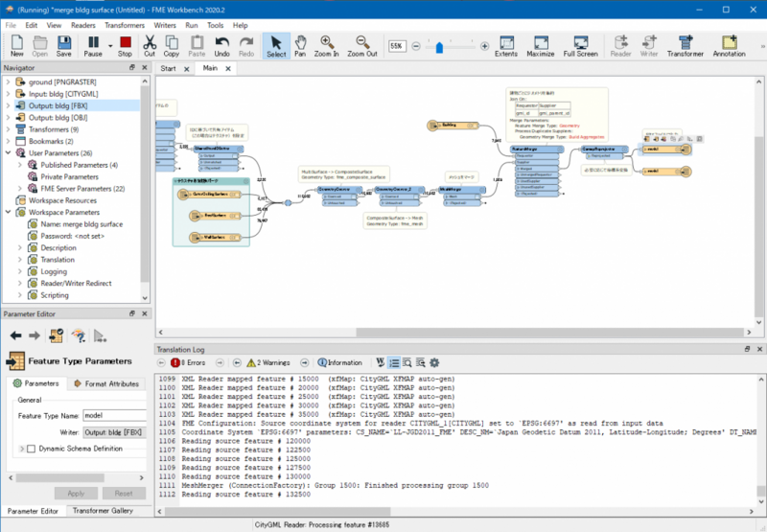Click the canvas horizontal scrollbar
The height and width of the screenshot is (532, 767).
click(549, 332)
